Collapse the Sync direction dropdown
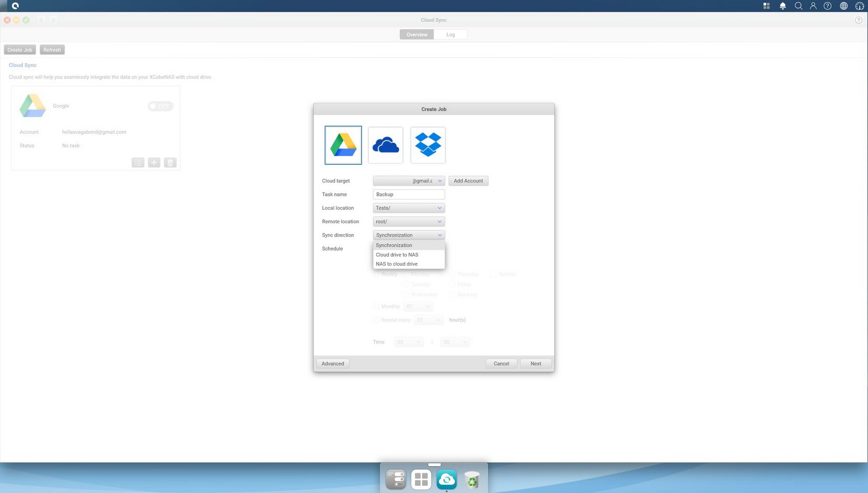This screenshot has height=493, width=868. (409, 235)
